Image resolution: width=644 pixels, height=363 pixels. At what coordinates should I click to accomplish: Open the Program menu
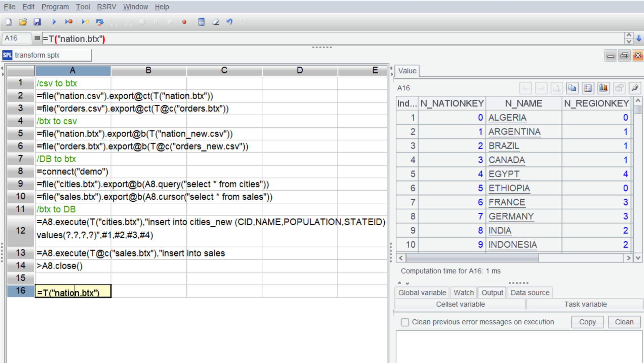pyautogui.click(x=55, y=7)
